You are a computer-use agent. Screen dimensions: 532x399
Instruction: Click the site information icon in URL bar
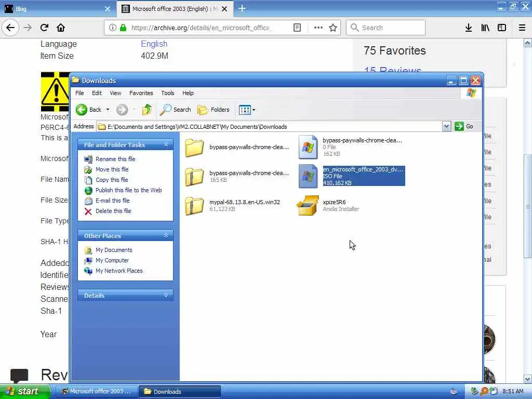(x=113, y=28)
